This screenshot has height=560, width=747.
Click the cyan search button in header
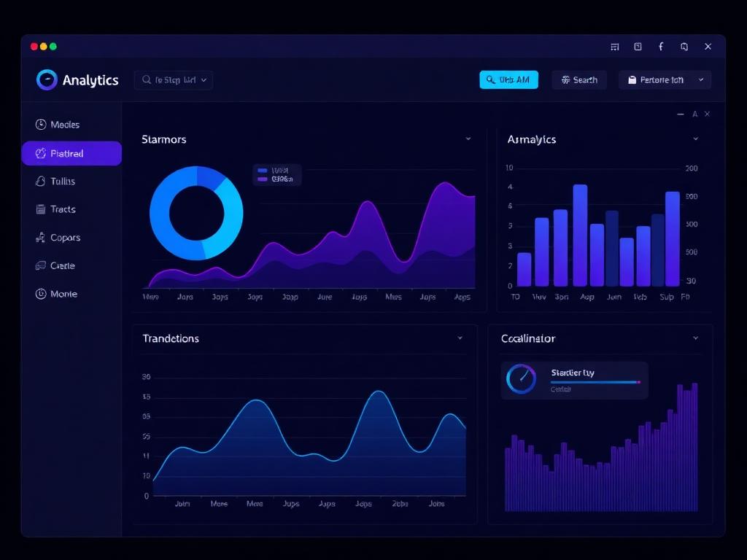coord(508,80)
